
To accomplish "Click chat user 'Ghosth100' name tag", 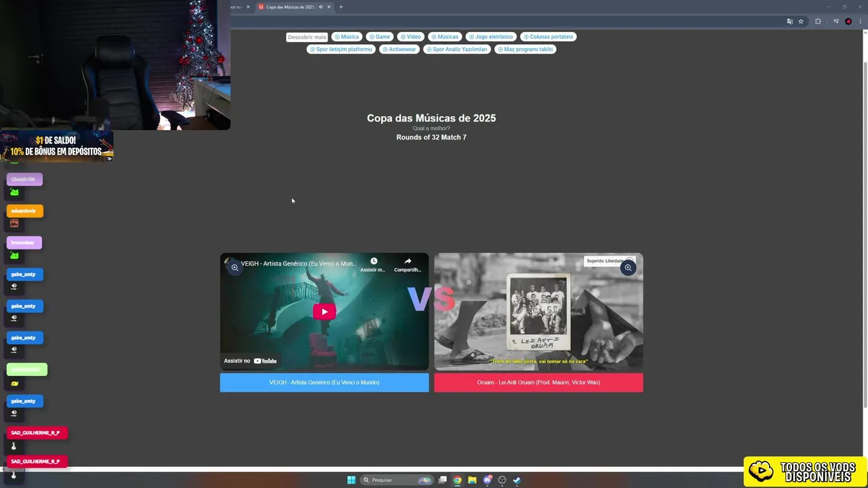I will tap(24, 180).
